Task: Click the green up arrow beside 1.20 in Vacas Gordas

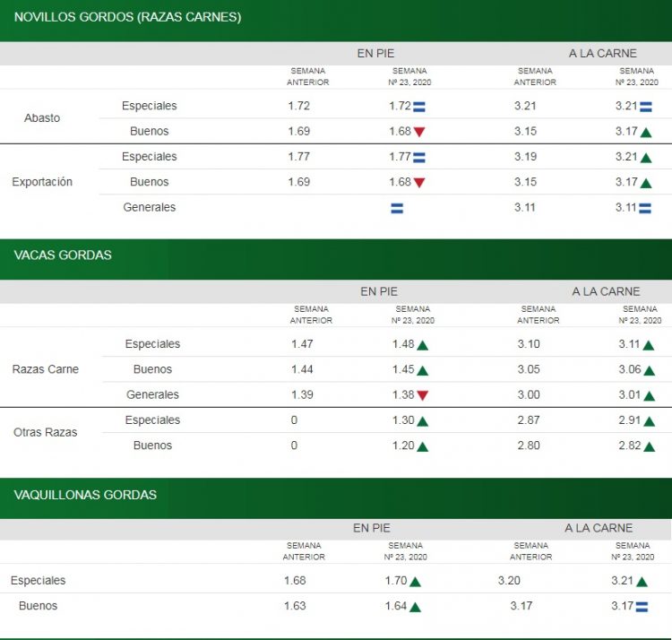Action: click(x=422, y=446)
